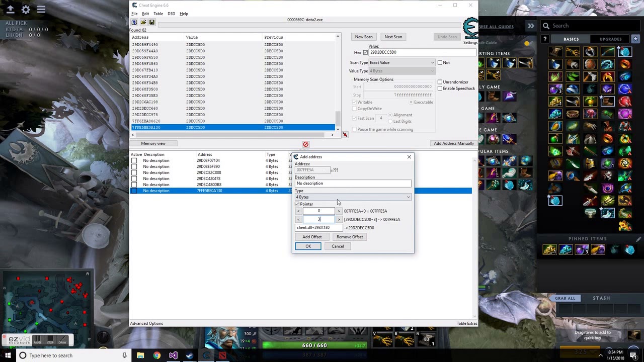The width and height of the screenshot is (644, 362).
Task: Confirm Add address with OK
Action: [308, 246]
